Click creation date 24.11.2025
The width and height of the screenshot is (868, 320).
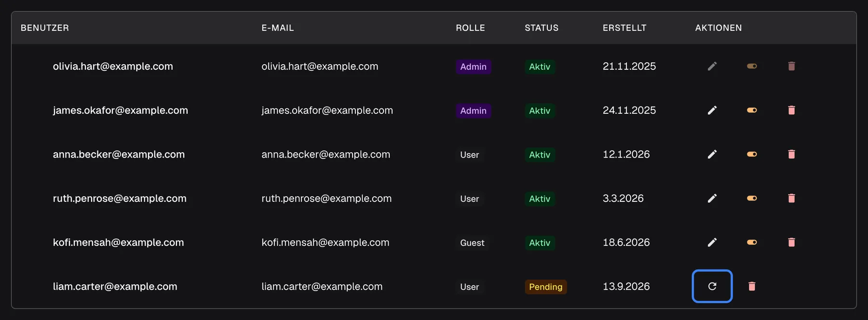click(x=629, y=110)
